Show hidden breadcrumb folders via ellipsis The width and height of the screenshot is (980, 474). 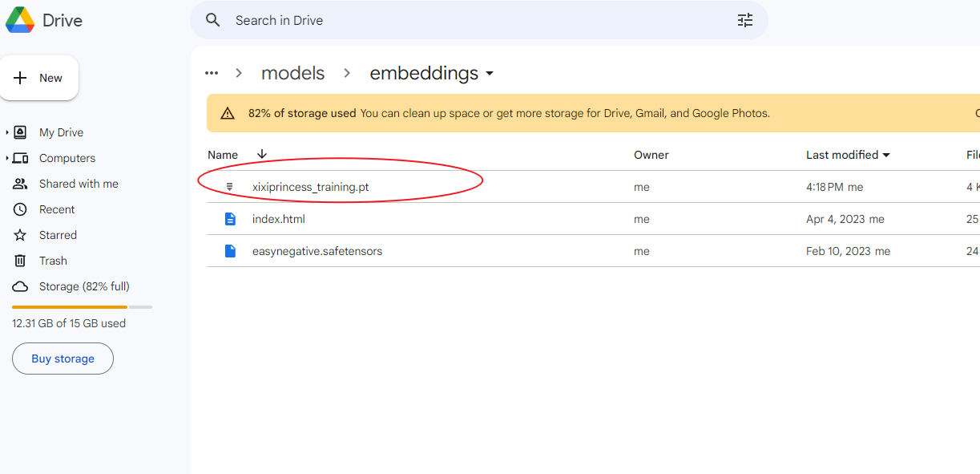pos(212,73)
